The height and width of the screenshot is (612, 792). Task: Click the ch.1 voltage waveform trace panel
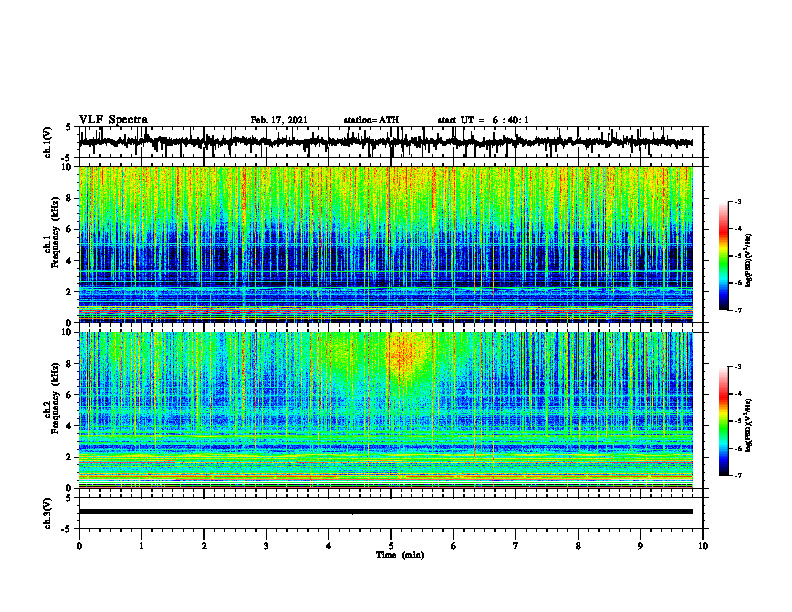(x=391, y=142)
